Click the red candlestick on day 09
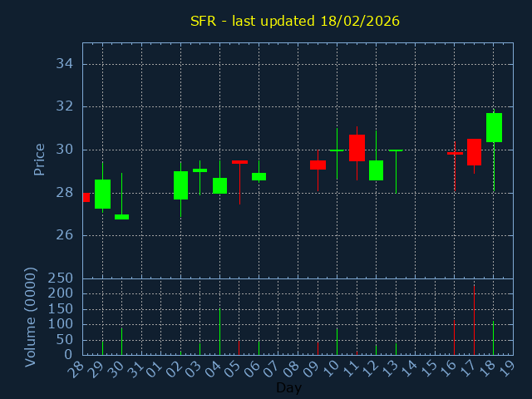Image resolution: width=532 pixels, height=399 pixels. (318, 165)
